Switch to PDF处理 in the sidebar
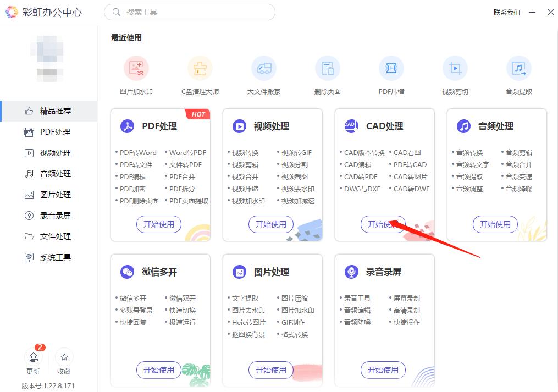Screen dimensions: 558x392 click(x=48, y=131)
